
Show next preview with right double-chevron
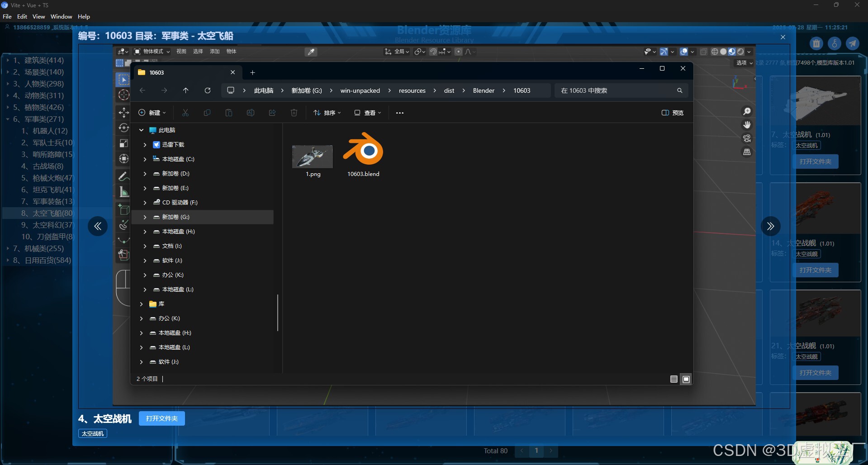click(x=771, y=226)
